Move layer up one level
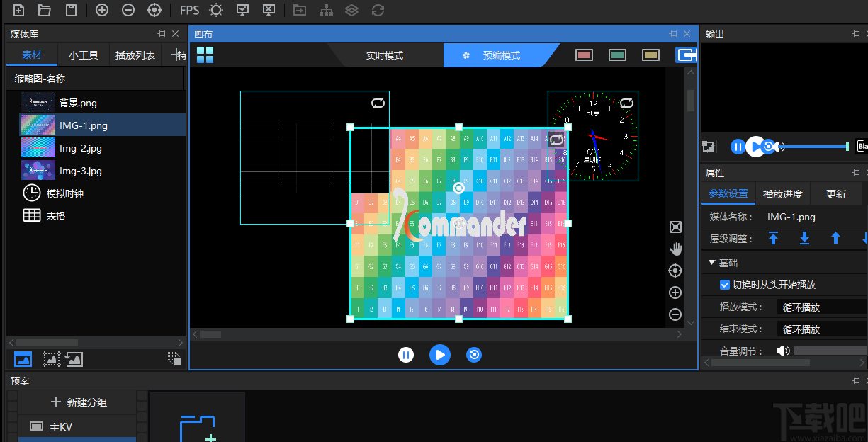 (x=835, y=239)
